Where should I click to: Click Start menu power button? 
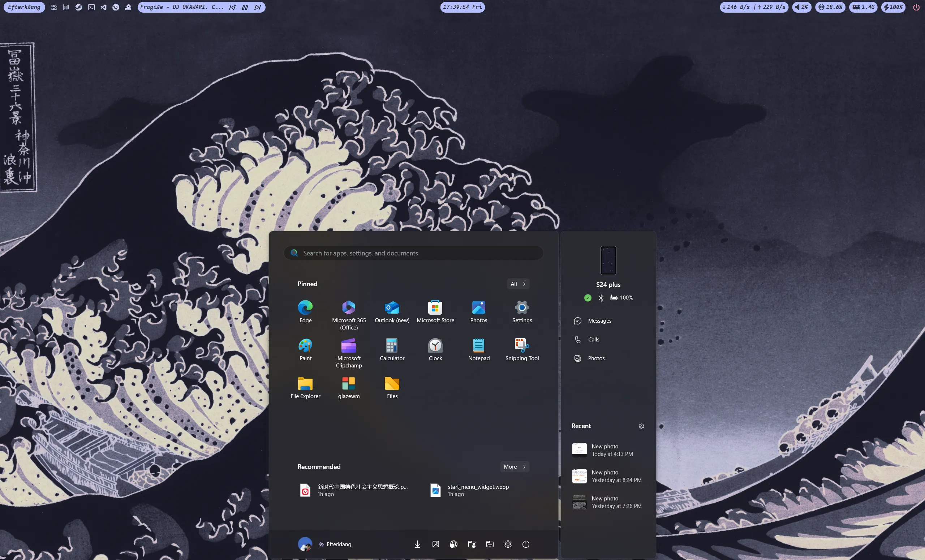526,544
